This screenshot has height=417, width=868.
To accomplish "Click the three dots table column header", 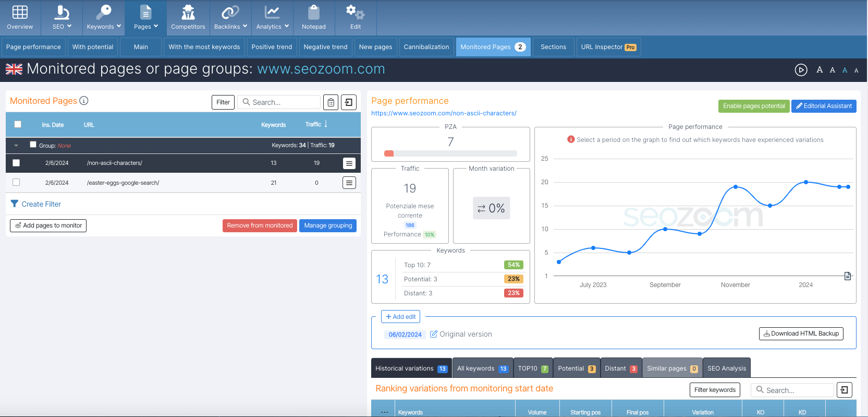I will coord(384,412).
